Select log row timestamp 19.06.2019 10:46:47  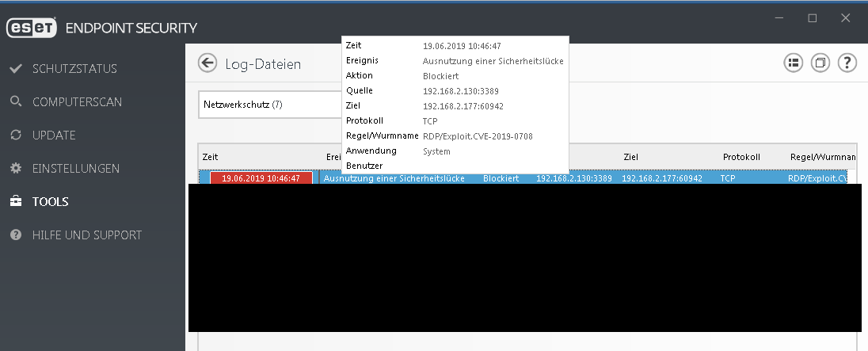click(261, 178)
